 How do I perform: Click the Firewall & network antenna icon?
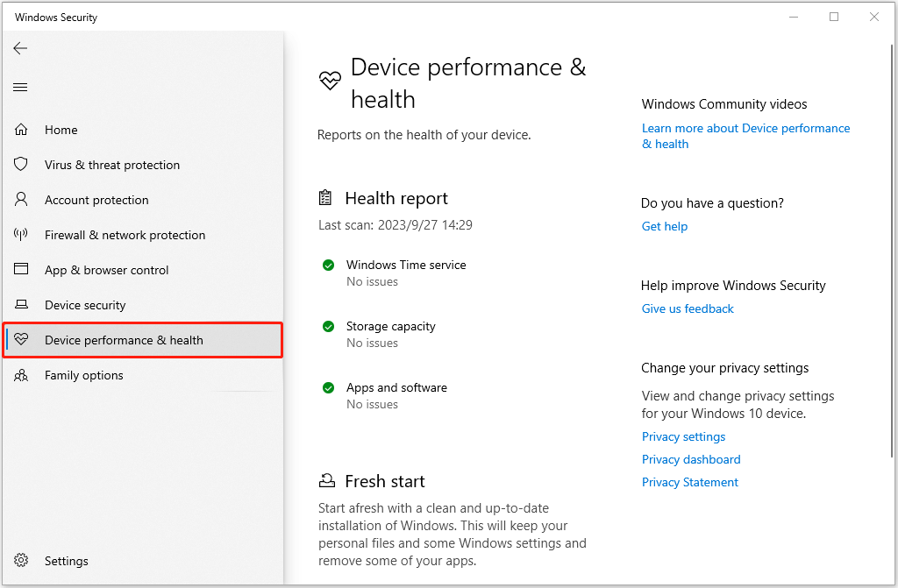(x=21, y=234)
